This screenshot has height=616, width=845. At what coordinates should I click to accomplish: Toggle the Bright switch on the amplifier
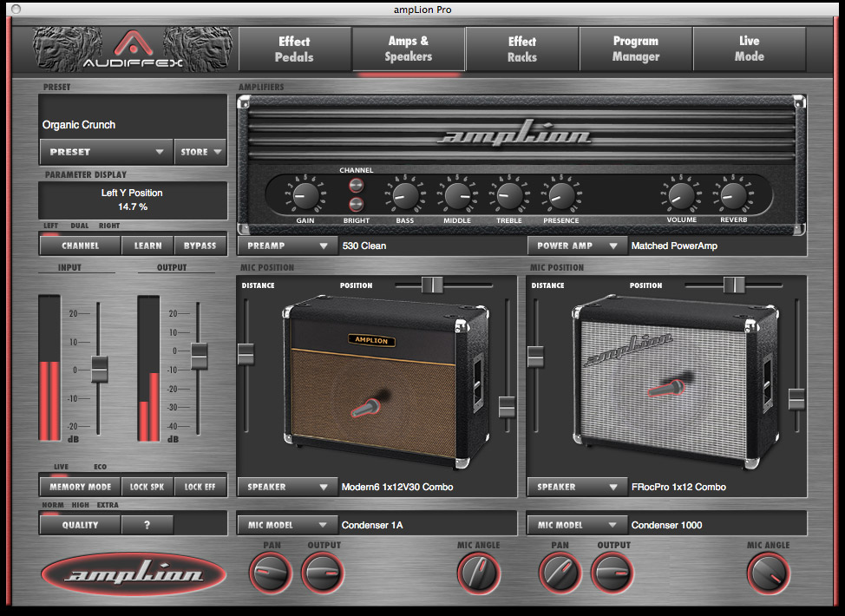[357, 204]
